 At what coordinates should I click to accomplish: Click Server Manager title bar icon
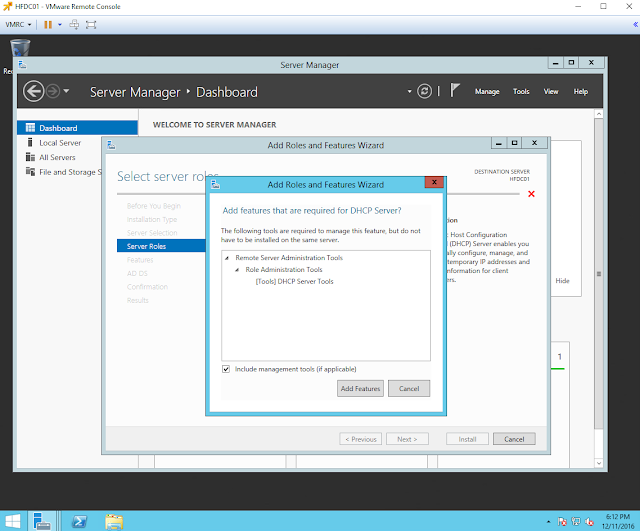click(22, 64)
